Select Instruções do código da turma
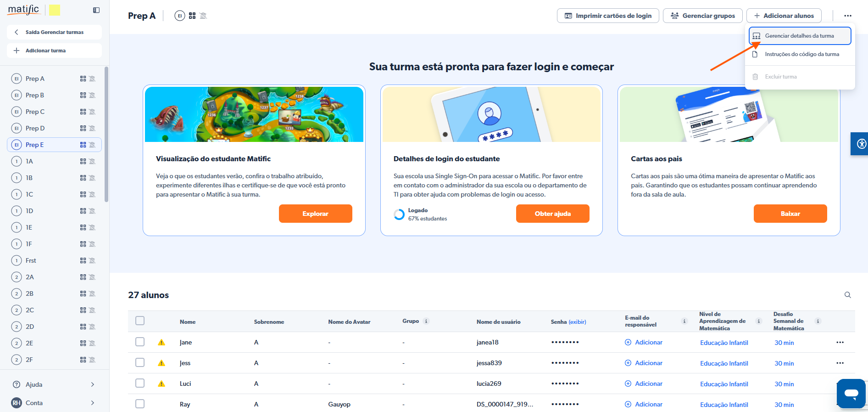This screenshot has height=412, width=868. 801,54
